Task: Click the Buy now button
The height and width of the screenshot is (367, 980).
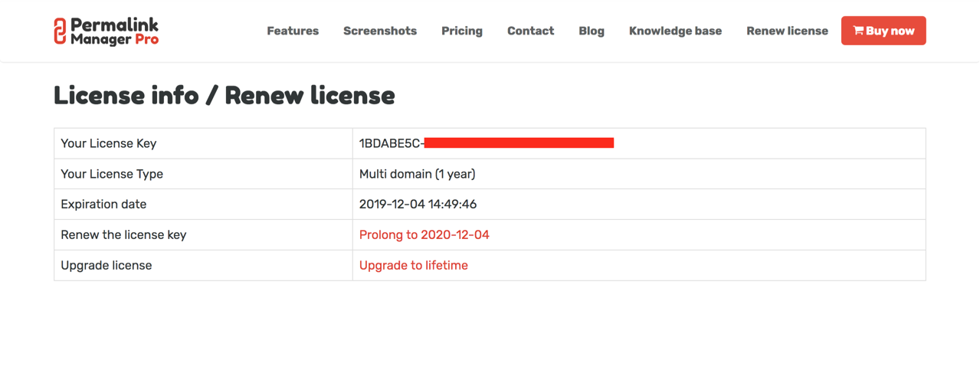Action: coord(883,31)
